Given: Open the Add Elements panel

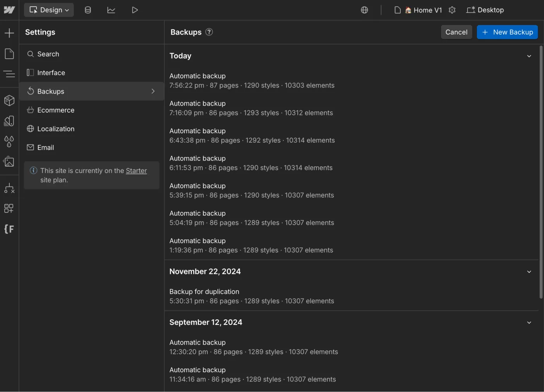Looking at the screenshot, I should [x=9, y=33].
